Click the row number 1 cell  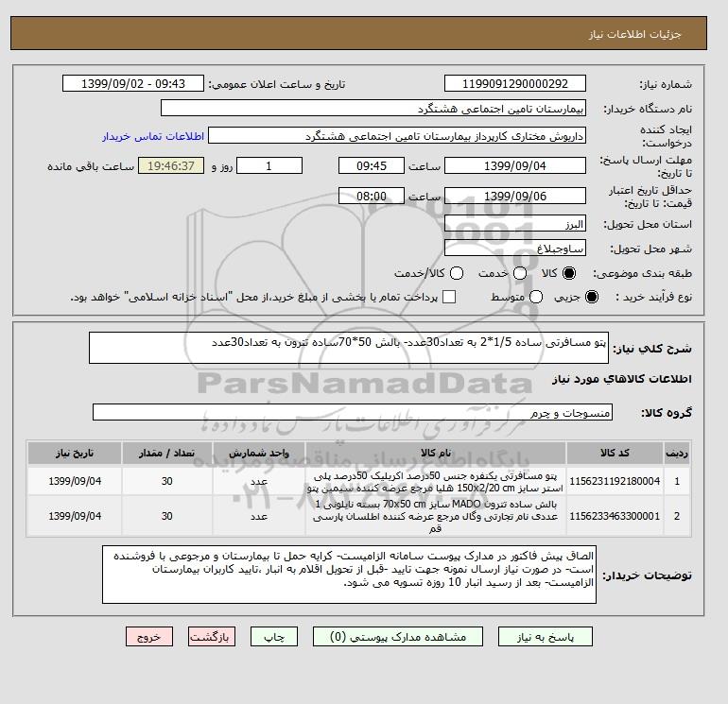tap(677, 481)
